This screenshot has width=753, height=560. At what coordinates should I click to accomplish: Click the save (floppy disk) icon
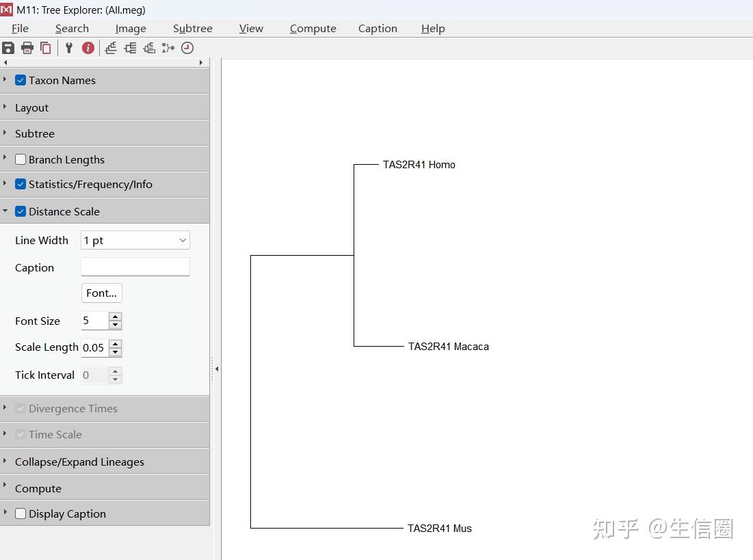click(8, 48)
